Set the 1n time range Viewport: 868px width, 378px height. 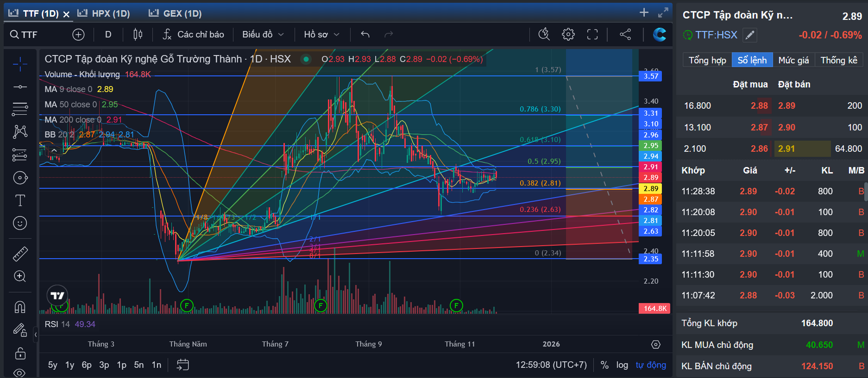[x=157, y=365]
